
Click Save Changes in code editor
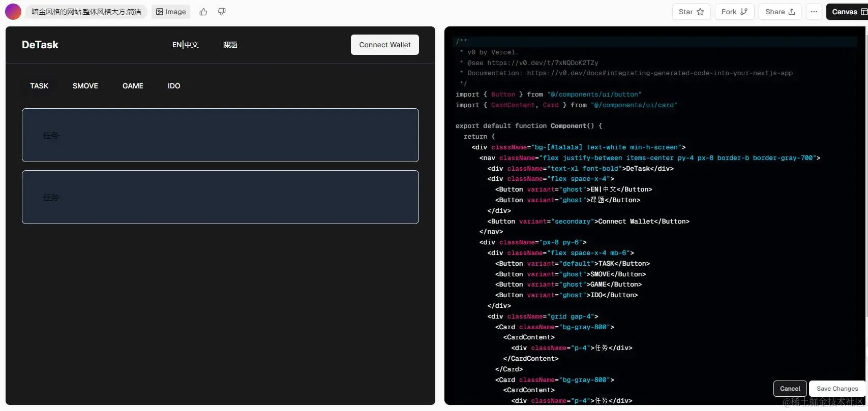837,389
